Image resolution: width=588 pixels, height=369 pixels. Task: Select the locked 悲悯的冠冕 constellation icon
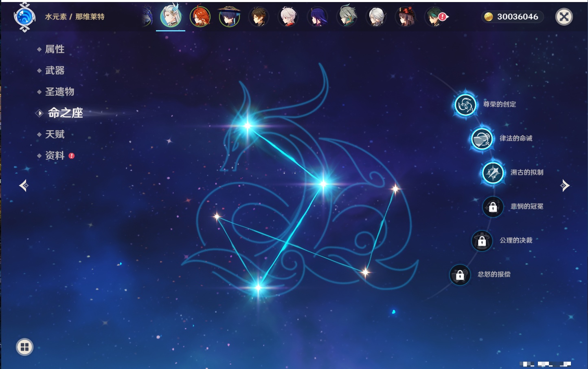pos(493,207)
